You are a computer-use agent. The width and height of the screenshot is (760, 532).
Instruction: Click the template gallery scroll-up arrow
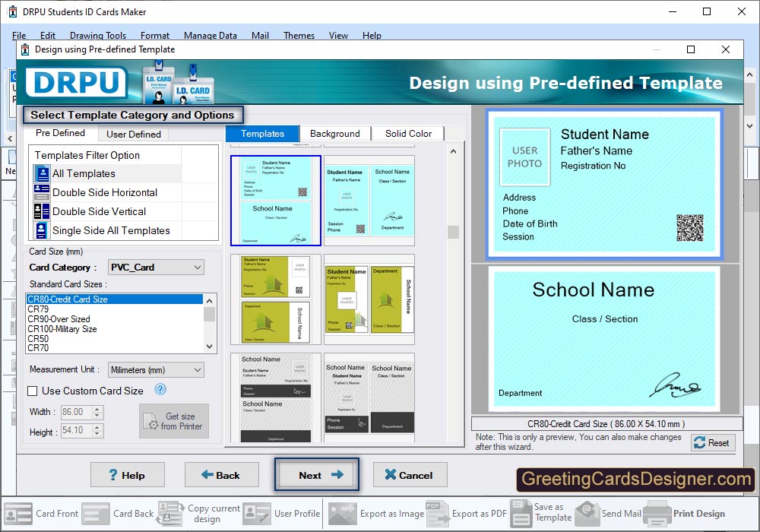coord(453,151)
